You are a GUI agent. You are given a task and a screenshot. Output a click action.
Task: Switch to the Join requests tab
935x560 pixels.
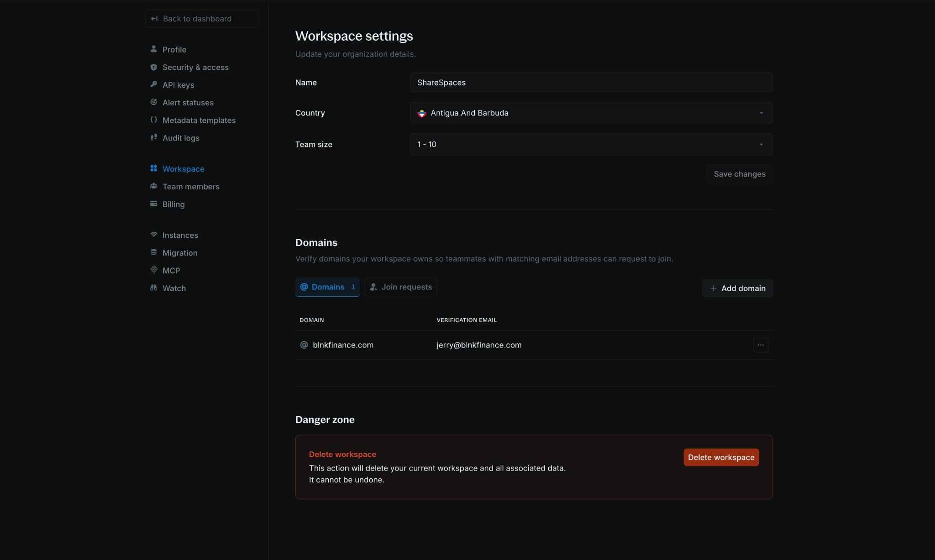(x=400, y=287)
